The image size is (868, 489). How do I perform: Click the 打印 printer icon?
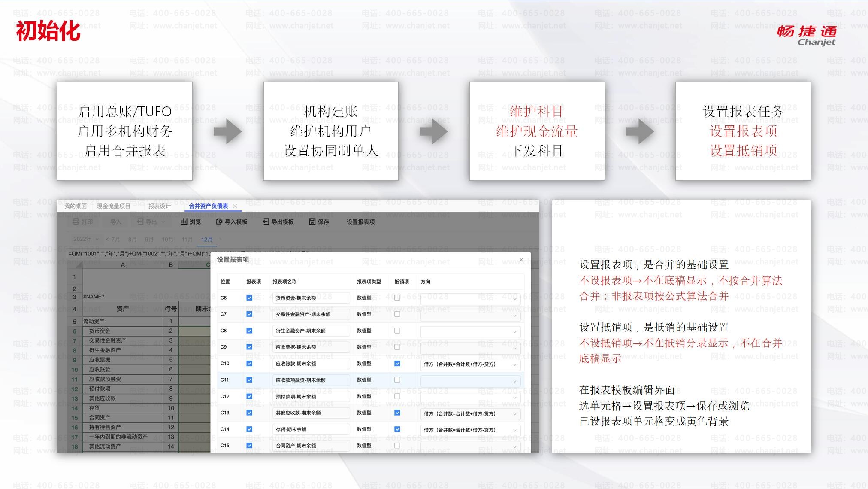click(76, 222)
